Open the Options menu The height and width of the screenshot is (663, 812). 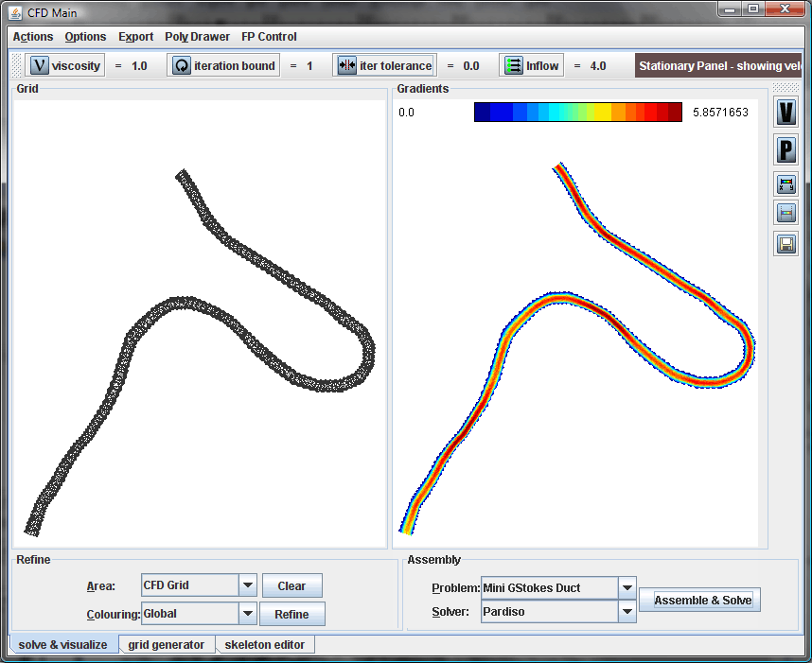click(85, 37)
